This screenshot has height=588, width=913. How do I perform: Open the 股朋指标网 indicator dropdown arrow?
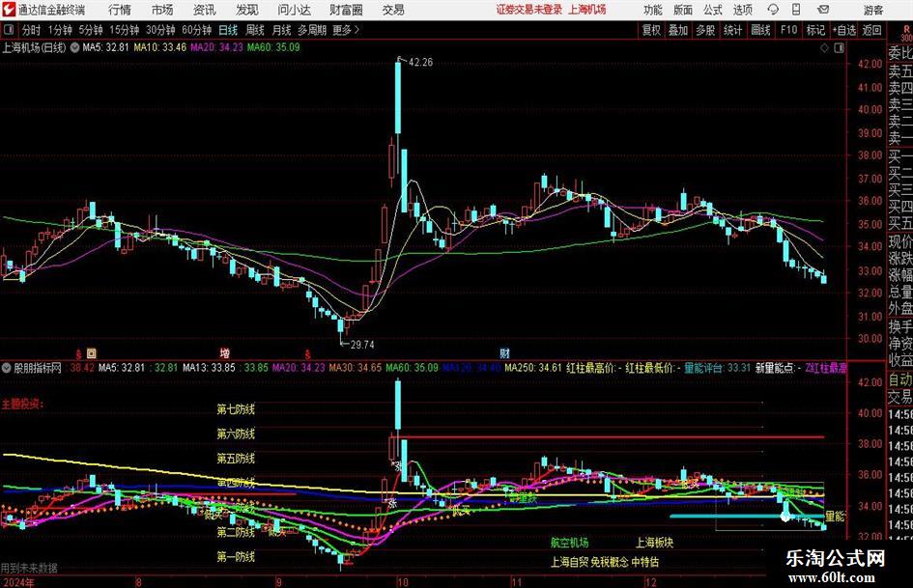[7, 368]
